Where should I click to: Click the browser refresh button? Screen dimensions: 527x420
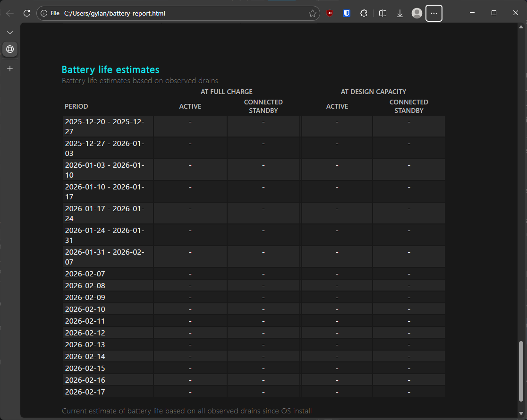tap(27, 13)
